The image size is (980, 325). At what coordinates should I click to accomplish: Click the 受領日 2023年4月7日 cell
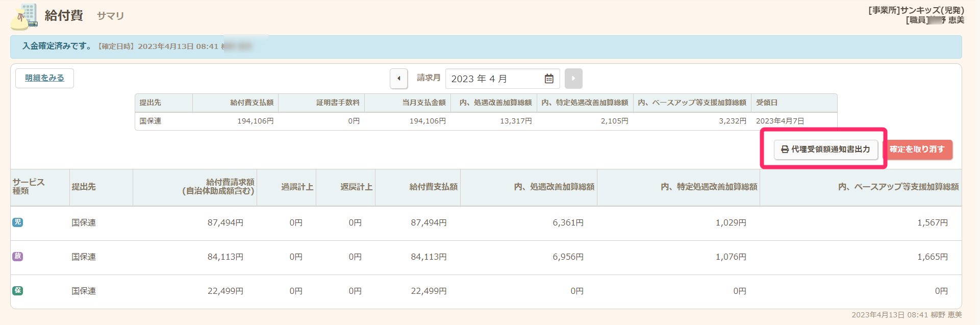pyautogui.click(x=780, y=121)
